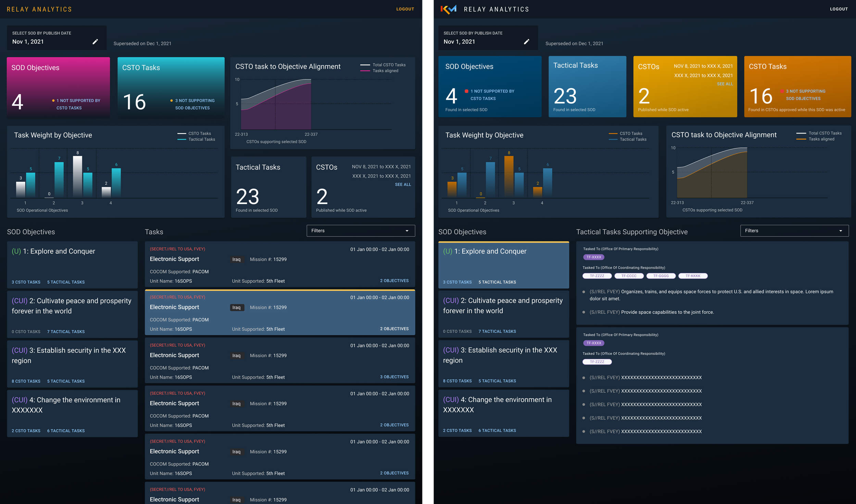Click the TF-GGGG coordinating responsibility tag
The height and width of the screenshot is (504, 856).
(x=660, y=276)
